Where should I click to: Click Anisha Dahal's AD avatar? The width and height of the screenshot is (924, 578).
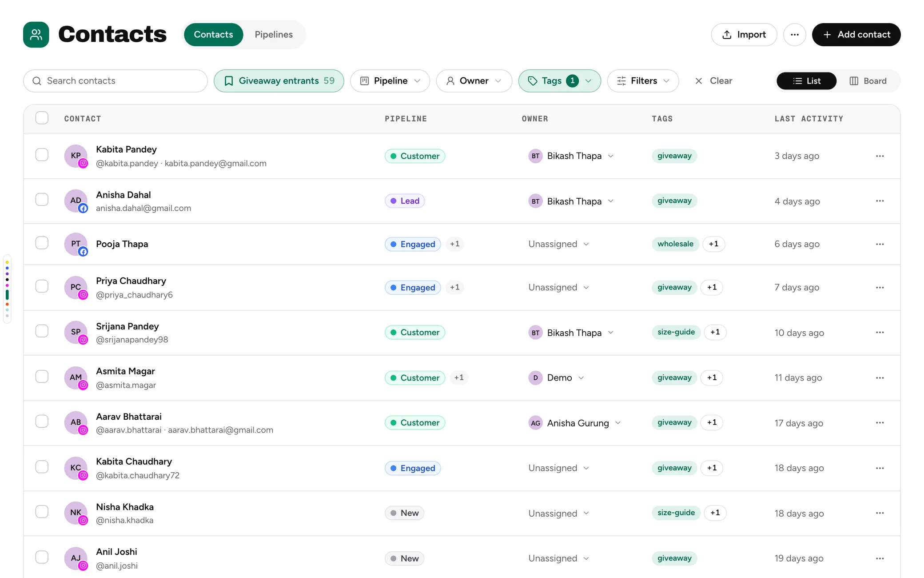pos(76,201)
